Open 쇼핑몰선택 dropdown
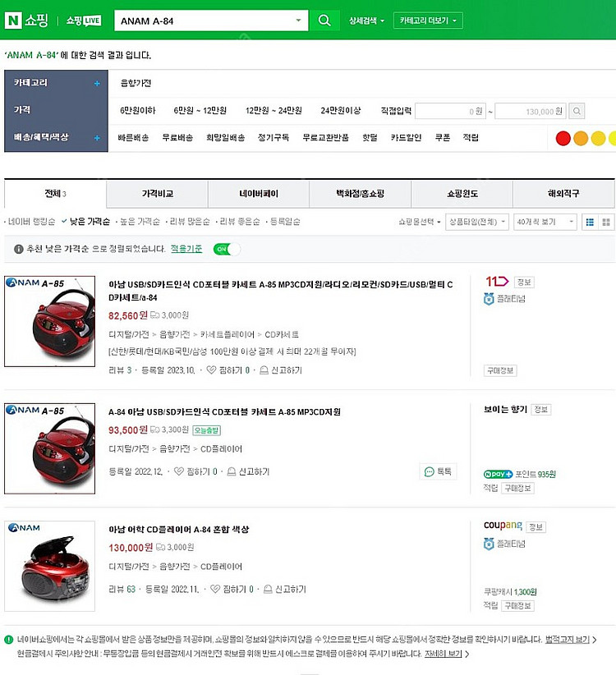 pyautogui.click(x=419, y=223)
